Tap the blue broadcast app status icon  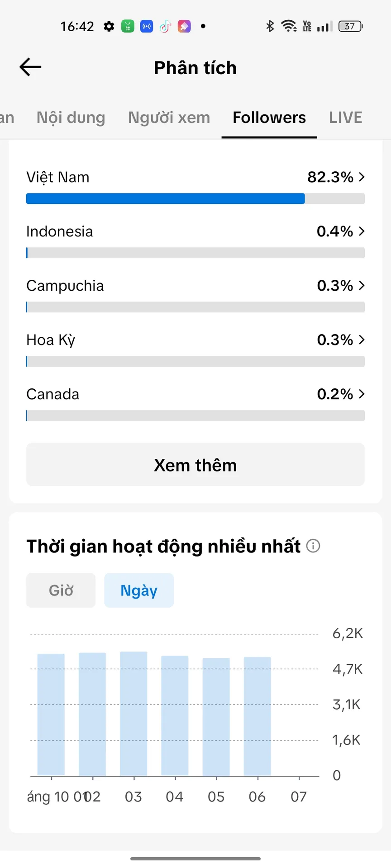(147, 26)
